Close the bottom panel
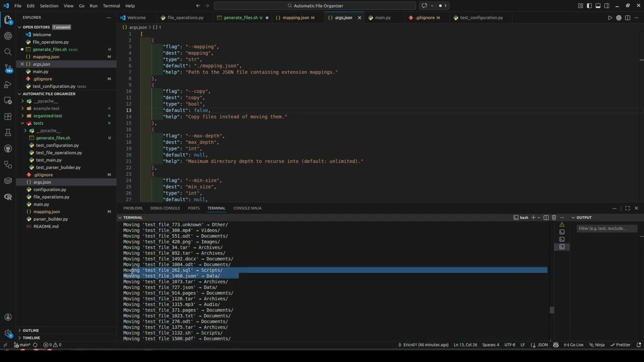 click(x=636, y=208)
